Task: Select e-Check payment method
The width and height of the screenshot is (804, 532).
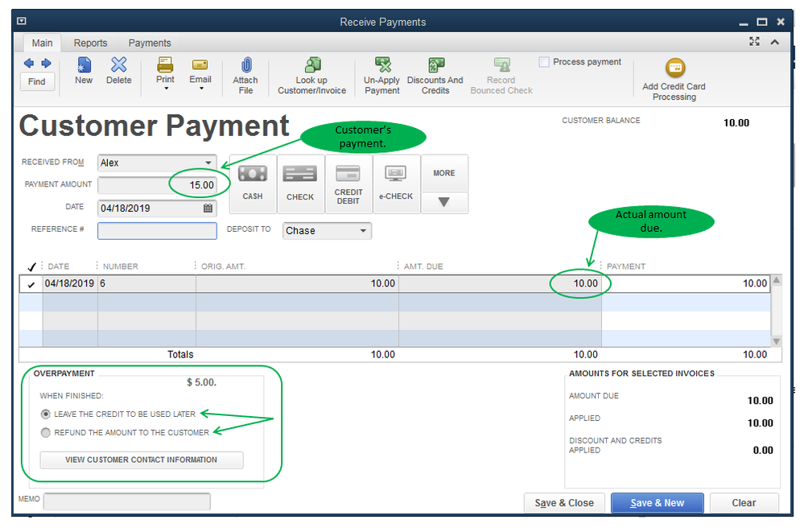Action: pos(396,184)
